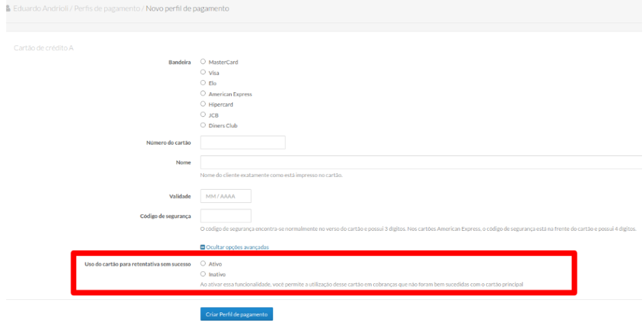Screen dimensions: 644x325
Task: Select the JCB radio button
Action: tap(203, 115)
